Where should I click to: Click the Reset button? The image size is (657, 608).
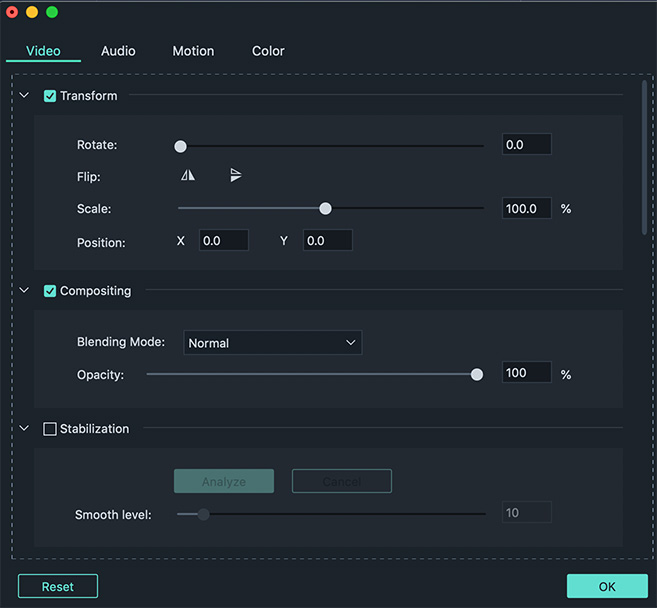click(x=58, y=586)
